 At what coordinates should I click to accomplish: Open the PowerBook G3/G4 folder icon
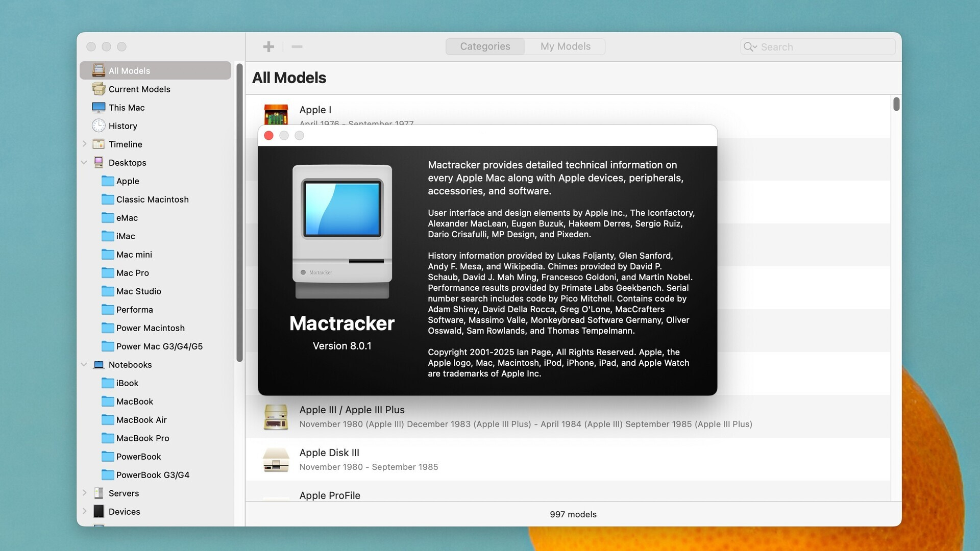click(108, 474)
